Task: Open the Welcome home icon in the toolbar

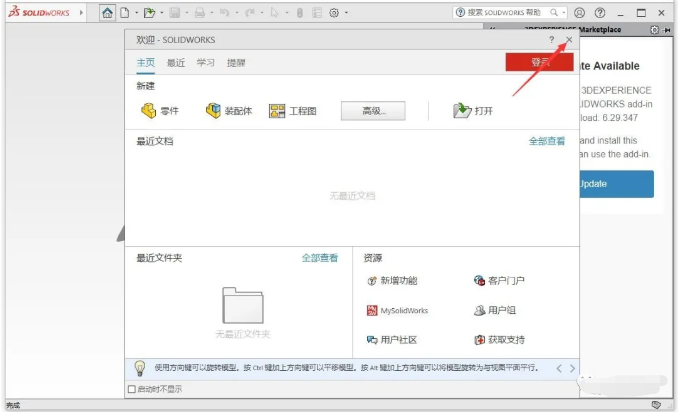Action: pos(107,12)
